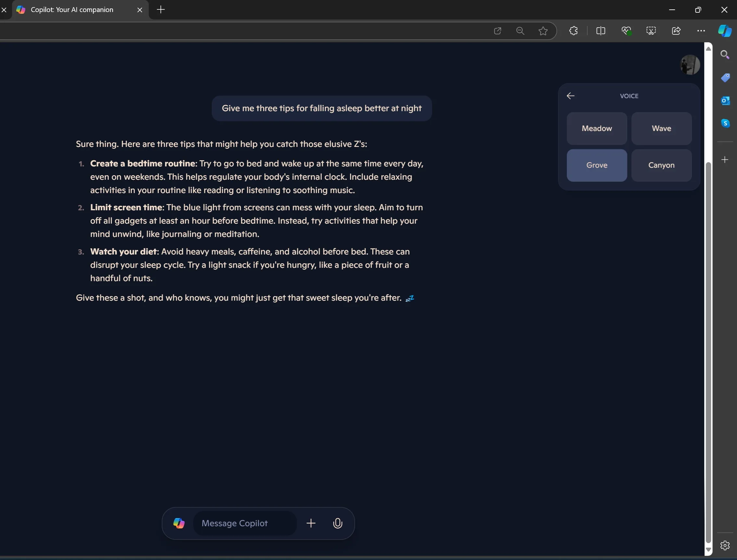
Task: Click the microphone input button
Action: click(x=338, y=523)
